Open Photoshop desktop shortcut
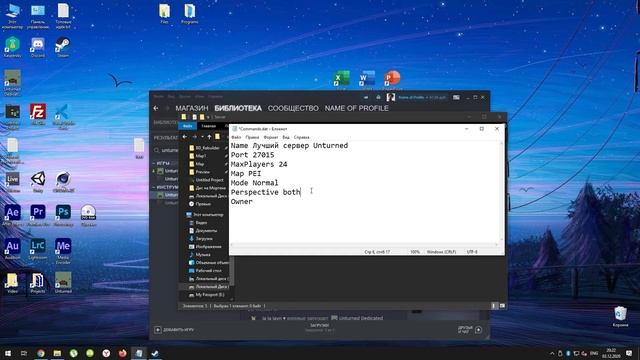 coord(63,215)
